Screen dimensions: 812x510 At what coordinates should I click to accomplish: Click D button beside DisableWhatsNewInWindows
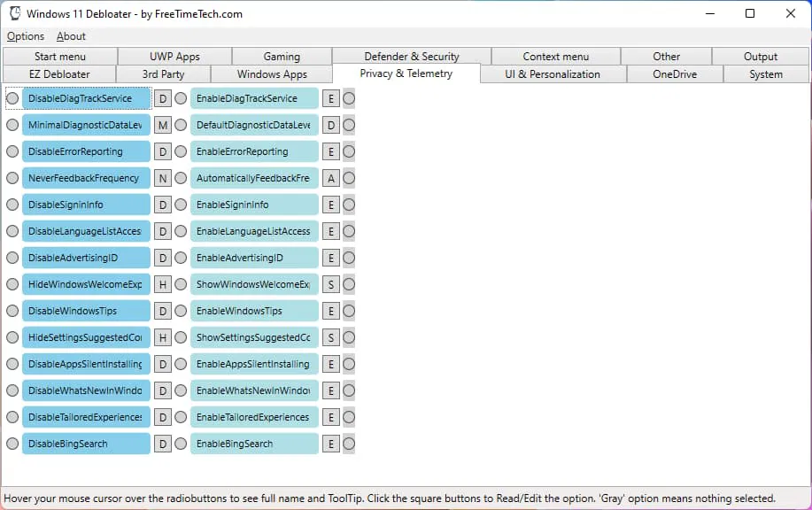pos(163,390)
